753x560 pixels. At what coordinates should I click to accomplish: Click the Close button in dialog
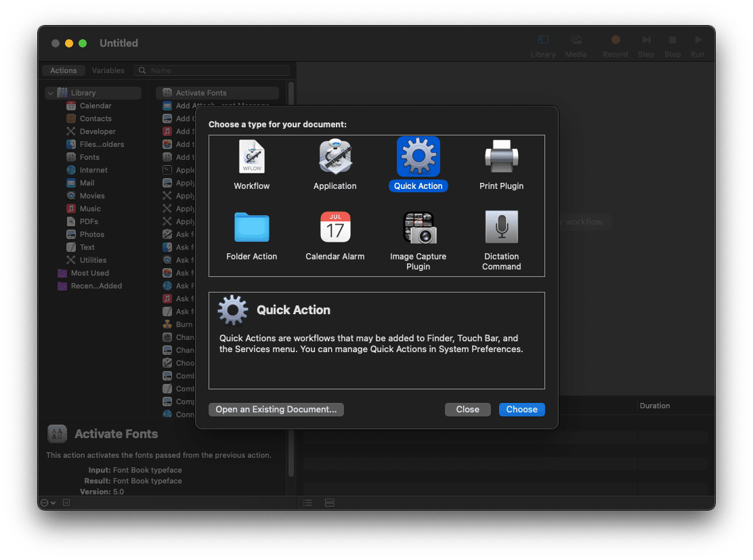[468, 409]
